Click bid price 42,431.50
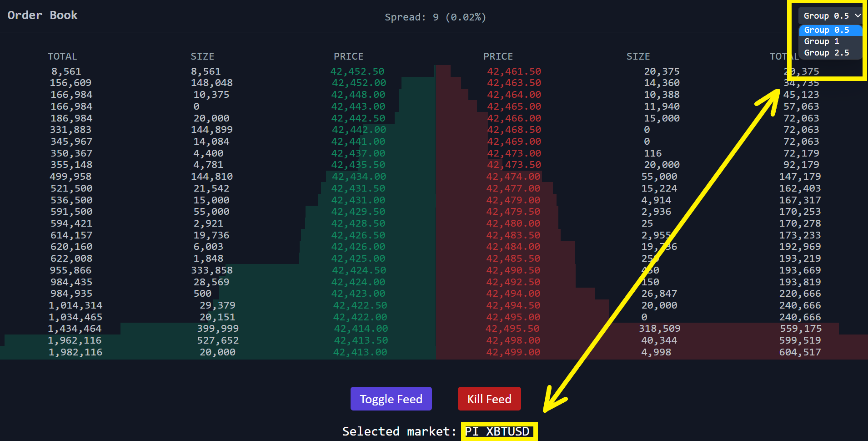Image resolution: width=868 pixels, height=441 pixels. click(x=358, y=188)
